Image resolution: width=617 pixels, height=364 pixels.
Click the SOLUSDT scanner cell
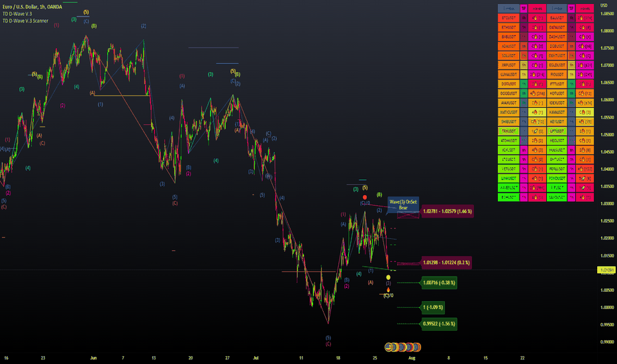pyautogui.click(x=508, y=56)
